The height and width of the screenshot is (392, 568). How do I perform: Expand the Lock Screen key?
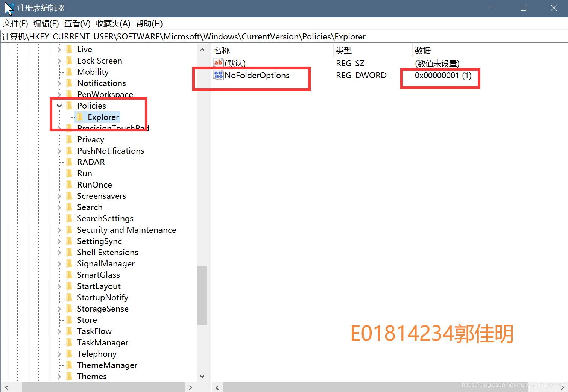click(59, 61)
